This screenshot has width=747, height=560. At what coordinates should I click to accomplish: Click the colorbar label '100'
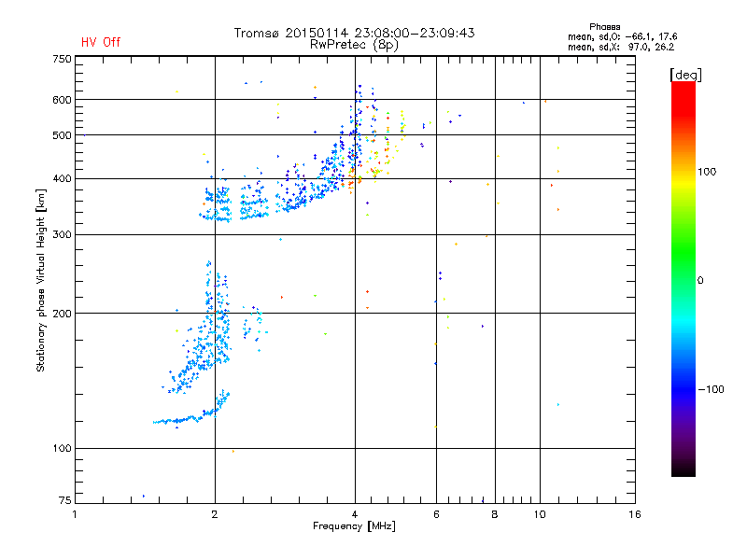pyautogui.click(x=707, y=172)
